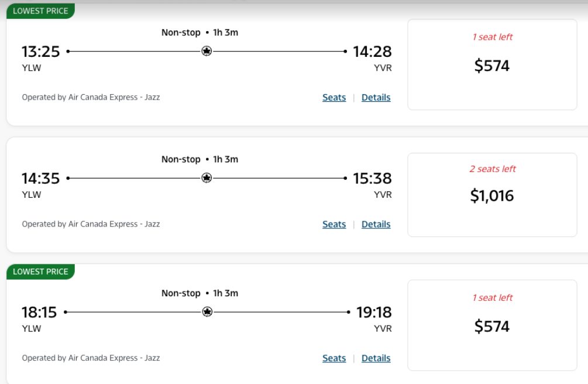
Task: Select the LOWEST PRICE badge on the 18:15 flight
Action: 39,272
